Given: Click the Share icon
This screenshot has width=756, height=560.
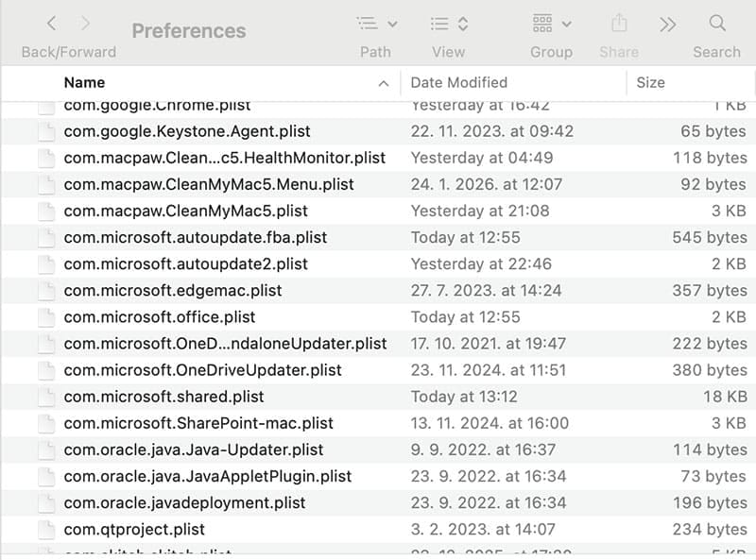Looking at the screenshot, I should click(x=619, y=23).
